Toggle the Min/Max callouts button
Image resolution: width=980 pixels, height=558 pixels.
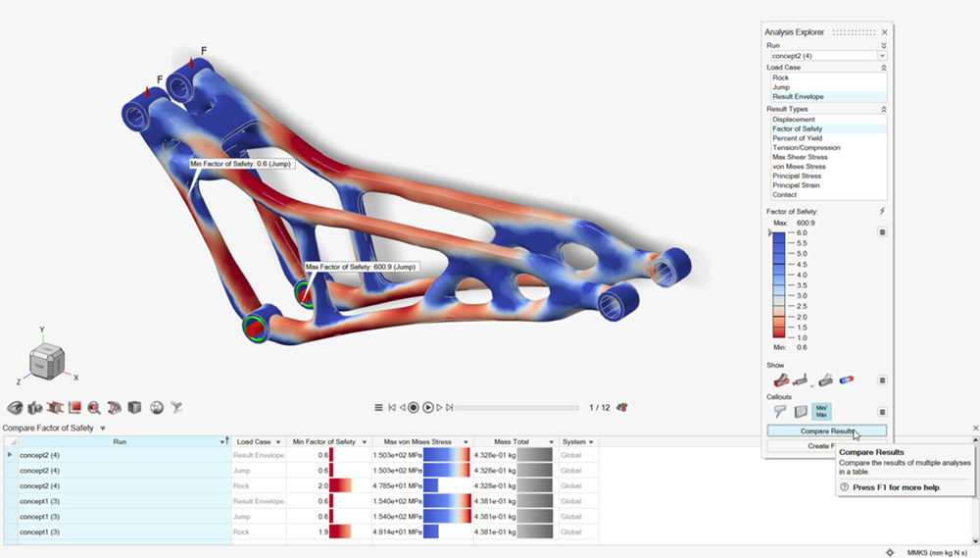(x=822, y=412)
